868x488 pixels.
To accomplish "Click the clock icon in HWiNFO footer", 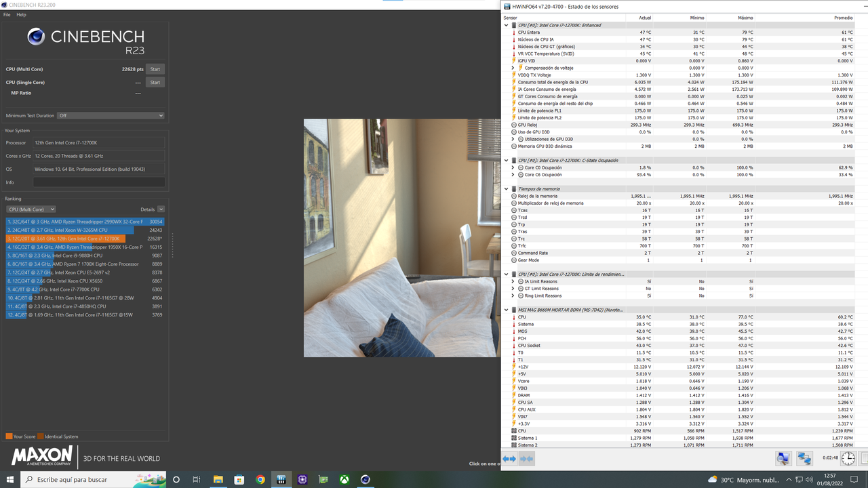I will pos(848,459).
